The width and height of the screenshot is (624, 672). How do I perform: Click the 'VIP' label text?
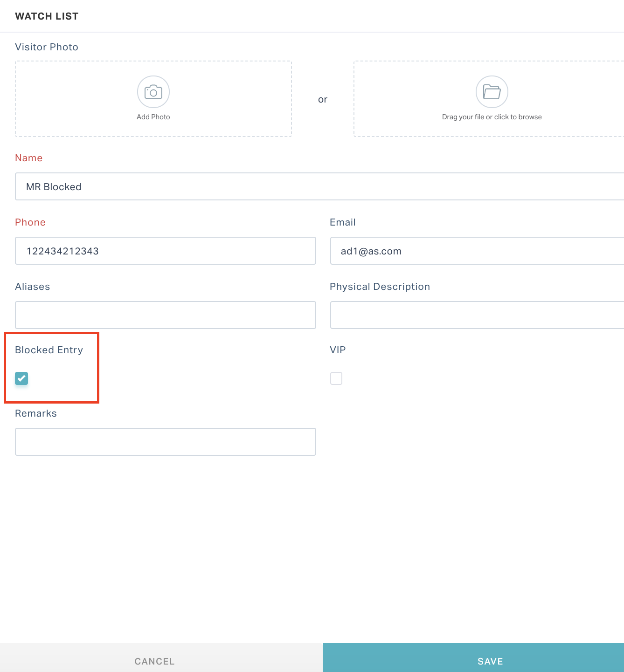click(338, 350)
